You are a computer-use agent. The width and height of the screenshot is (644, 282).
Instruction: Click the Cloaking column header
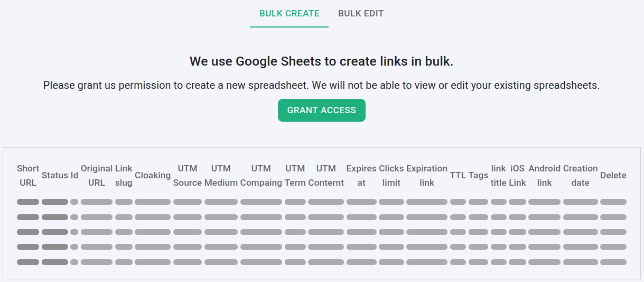[153, 176]
